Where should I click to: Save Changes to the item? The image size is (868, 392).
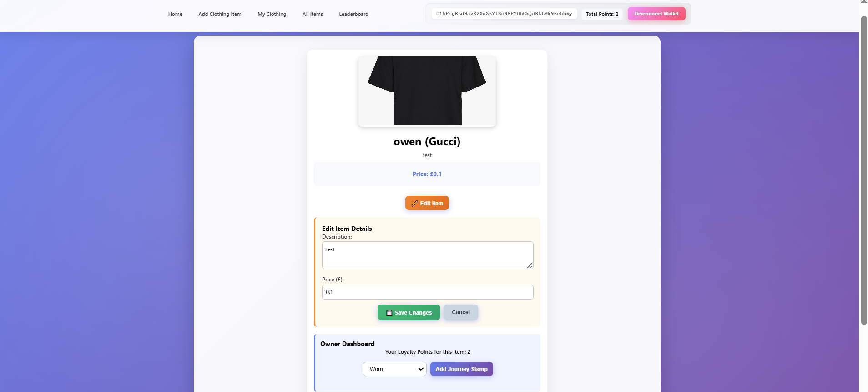[x=409, y=312]
